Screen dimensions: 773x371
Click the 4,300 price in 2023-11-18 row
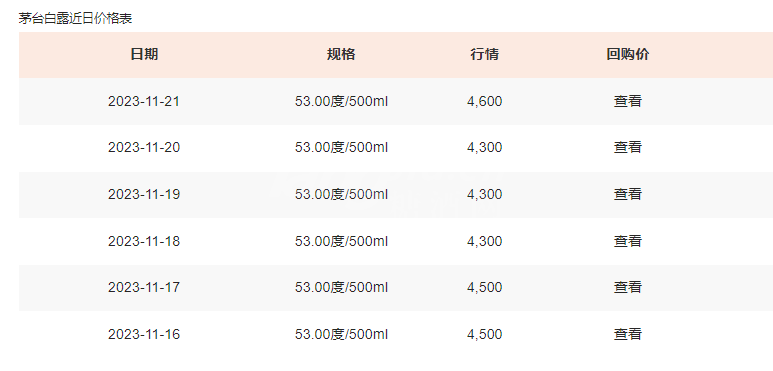click(485, 241)
